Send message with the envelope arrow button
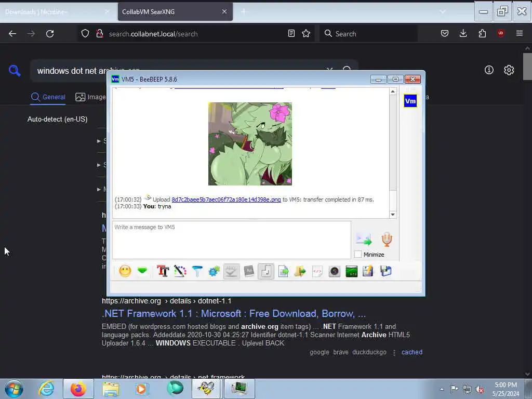The width and height of the screenshot is (532, 399). click(364, 239)
